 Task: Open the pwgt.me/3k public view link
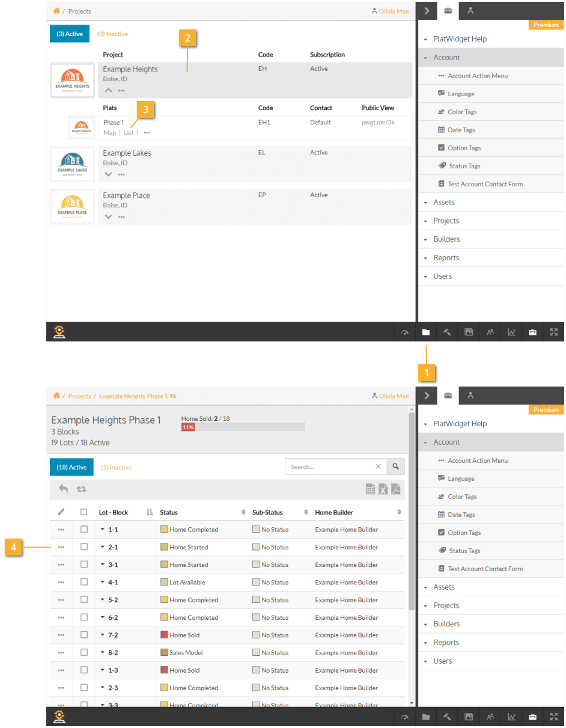click(x=378, y=123)
